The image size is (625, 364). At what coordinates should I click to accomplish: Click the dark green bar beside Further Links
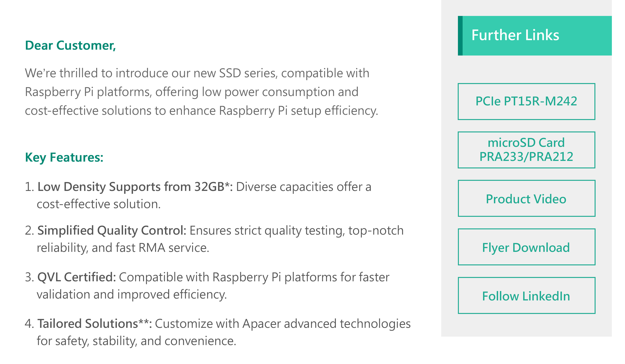point(460,35)
